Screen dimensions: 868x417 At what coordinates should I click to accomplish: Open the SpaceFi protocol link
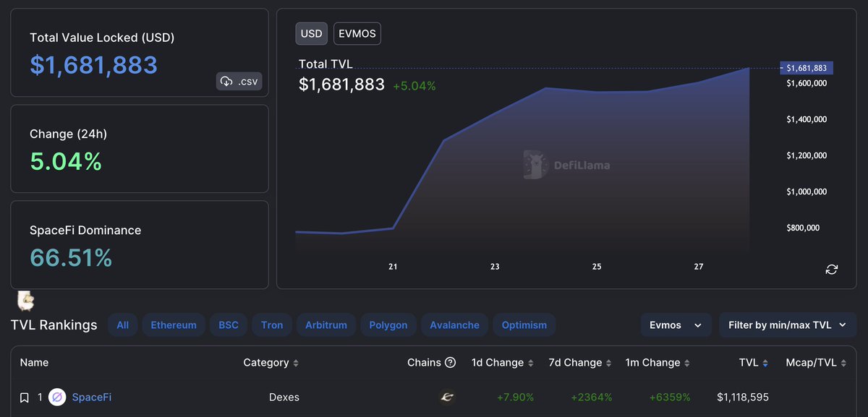click(x=92, y=397)
